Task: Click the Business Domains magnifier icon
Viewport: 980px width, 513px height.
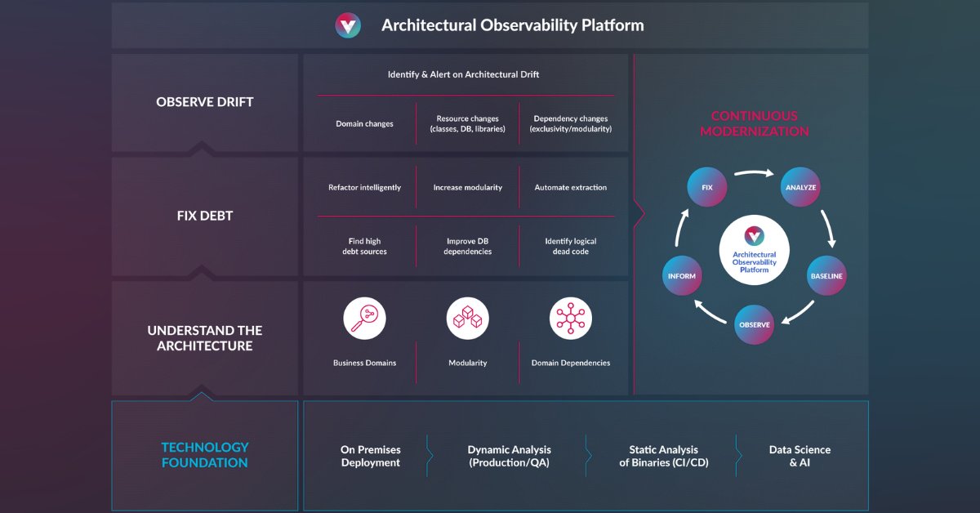Action: [364, 317]
